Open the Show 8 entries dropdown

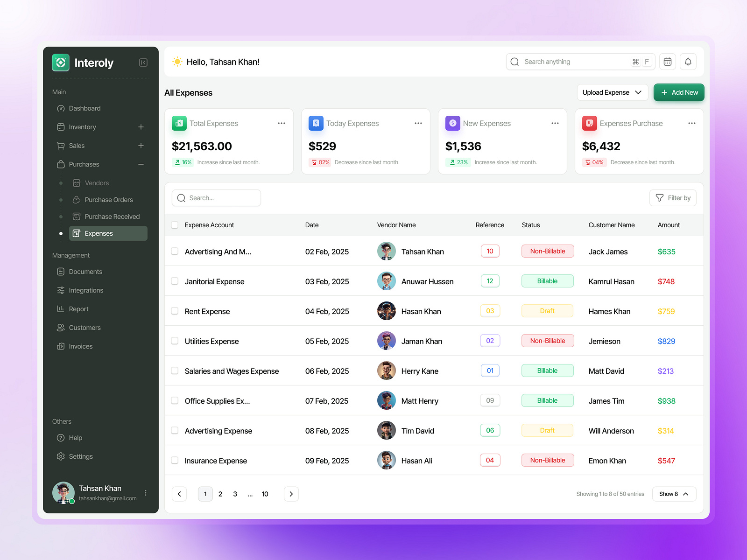[674, 494]
